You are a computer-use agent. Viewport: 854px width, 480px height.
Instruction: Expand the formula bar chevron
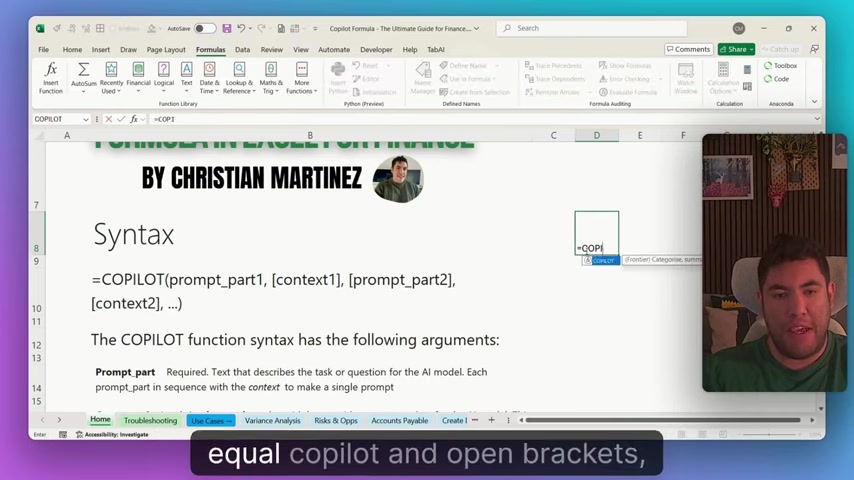[817, 119]
